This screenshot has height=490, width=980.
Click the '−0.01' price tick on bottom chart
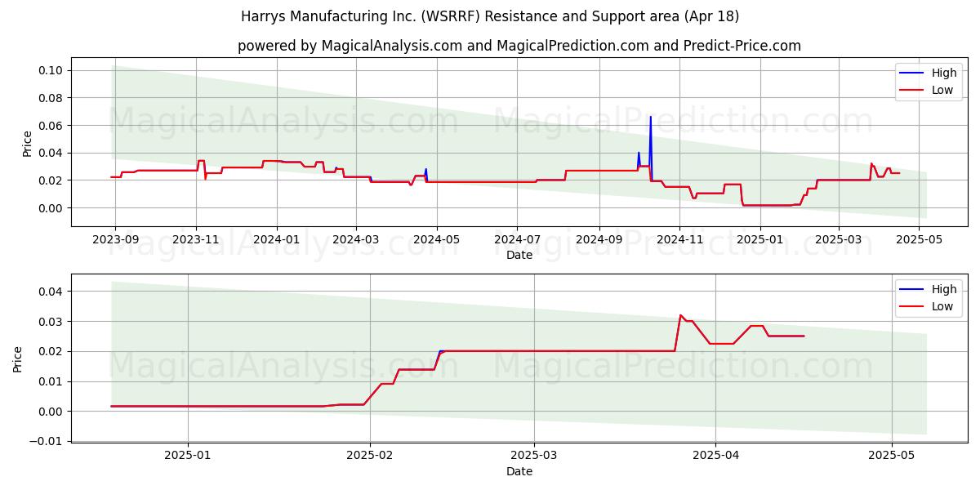coord(47,441)
